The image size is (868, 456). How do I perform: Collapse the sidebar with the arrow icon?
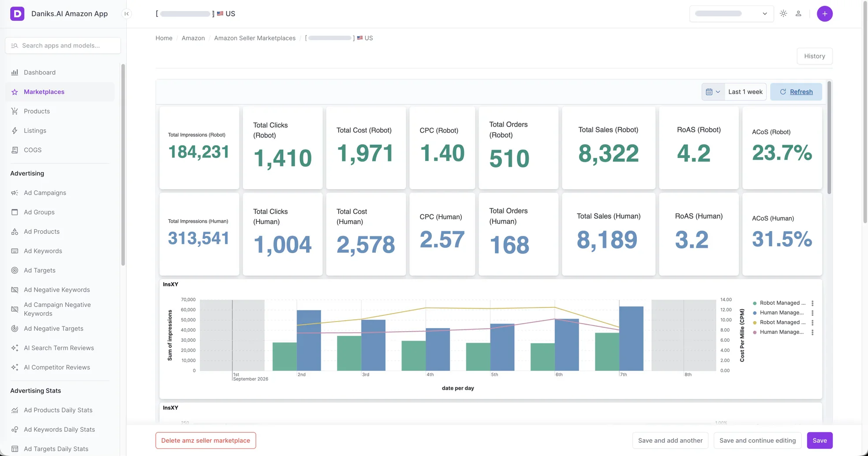127,14
